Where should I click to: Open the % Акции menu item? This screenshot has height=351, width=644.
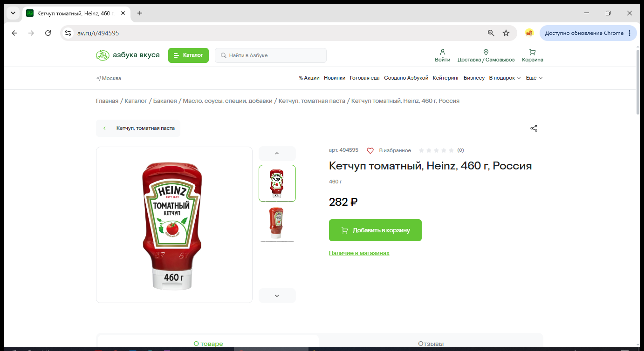coord(309,78)
